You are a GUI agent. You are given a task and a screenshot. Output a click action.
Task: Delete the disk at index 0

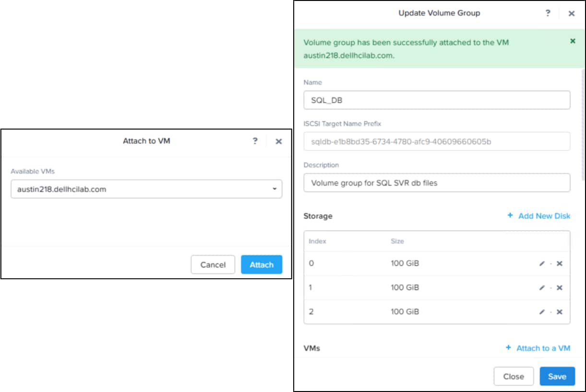560,263
